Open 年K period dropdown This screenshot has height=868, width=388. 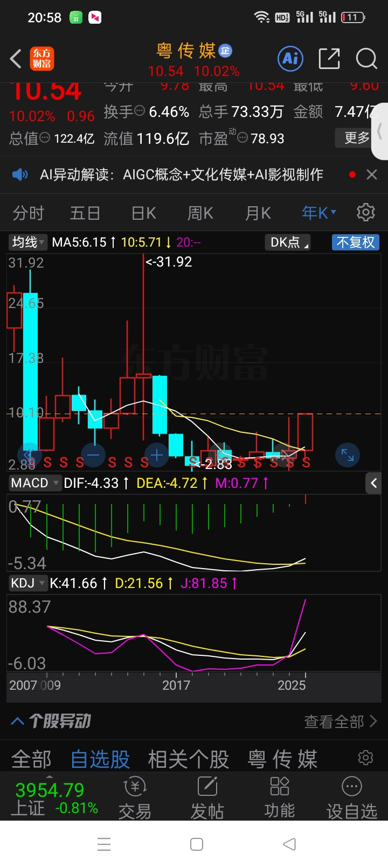coord(319,213)
